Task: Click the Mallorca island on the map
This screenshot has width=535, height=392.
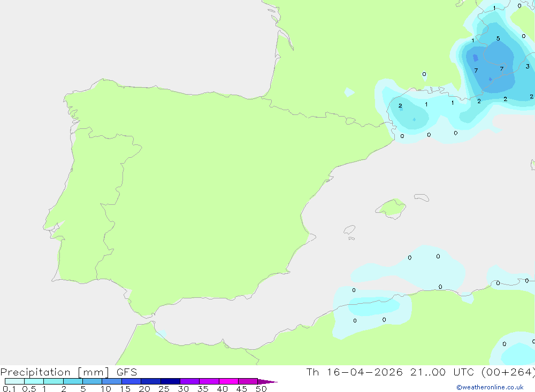Action: tap(391, 208)
